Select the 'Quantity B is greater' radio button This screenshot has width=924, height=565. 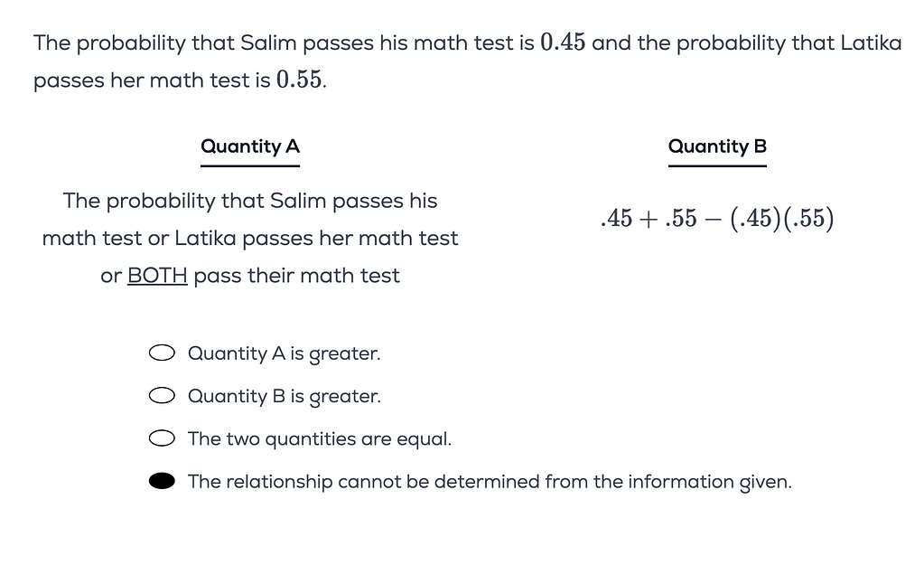pos(162,395)
